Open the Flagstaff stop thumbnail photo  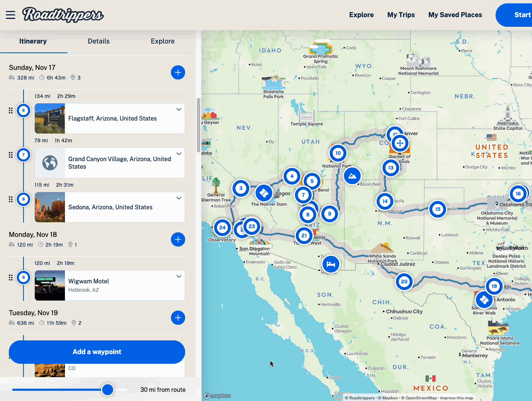pyautogui.click(x=50, y=118)
